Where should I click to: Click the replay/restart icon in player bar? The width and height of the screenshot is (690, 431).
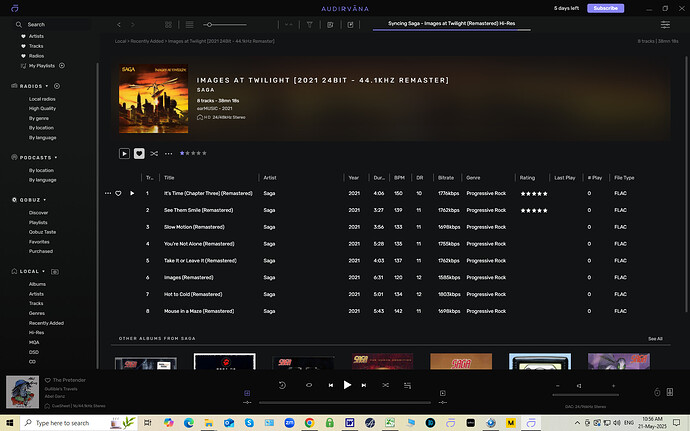click(282, 385)
